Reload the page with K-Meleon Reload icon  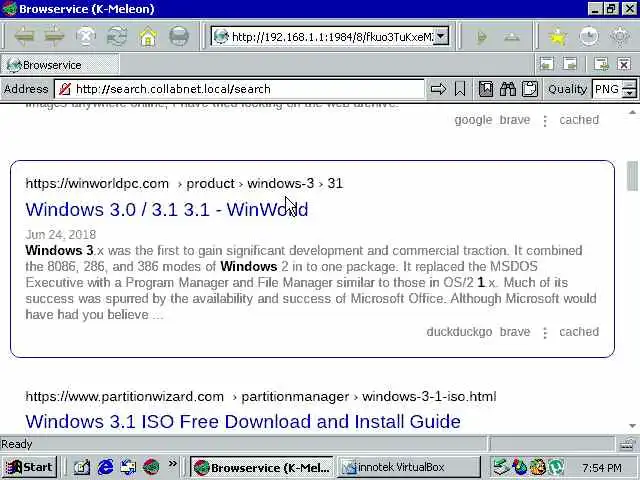tap(117, 37)
